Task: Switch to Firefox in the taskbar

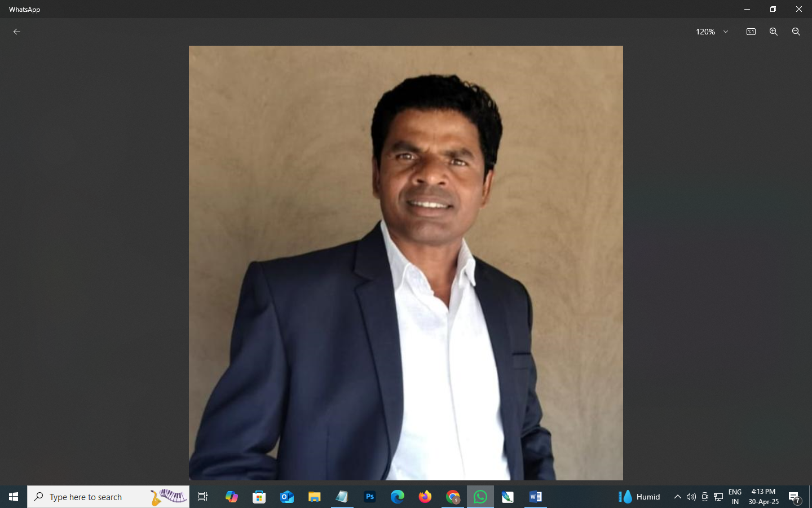Action: pyautogui.click(x=425, y=497)
